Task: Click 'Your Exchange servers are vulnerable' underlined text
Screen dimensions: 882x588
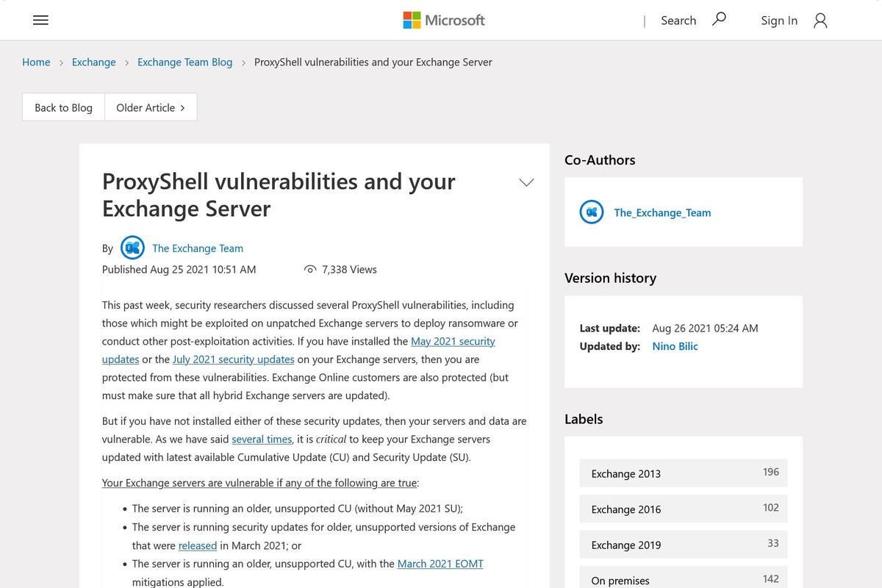Action: point(260,483)
